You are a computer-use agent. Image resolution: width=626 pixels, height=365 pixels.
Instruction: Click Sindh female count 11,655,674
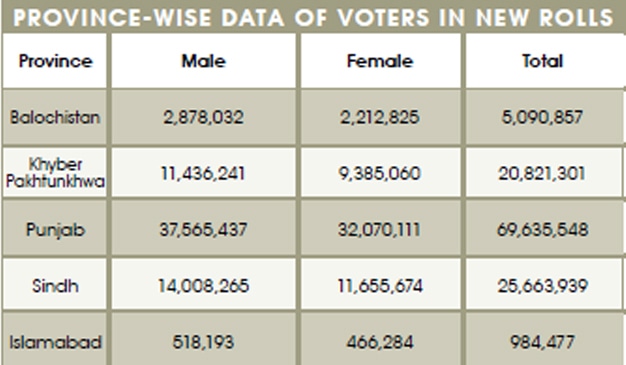point(380,286)
